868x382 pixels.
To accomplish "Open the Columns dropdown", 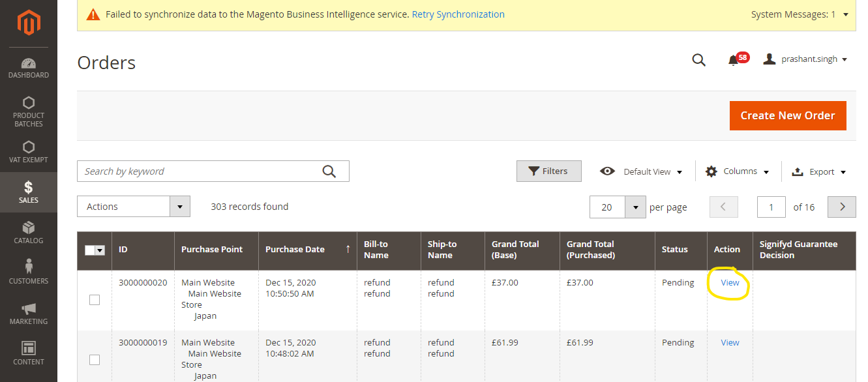I will (738, 171).
